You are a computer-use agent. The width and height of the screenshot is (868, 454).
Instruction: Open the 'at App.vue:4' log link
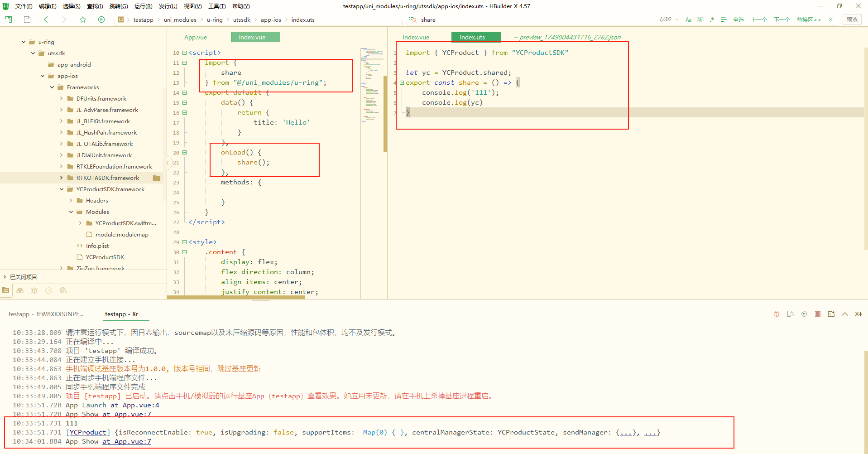click(135, 405)
